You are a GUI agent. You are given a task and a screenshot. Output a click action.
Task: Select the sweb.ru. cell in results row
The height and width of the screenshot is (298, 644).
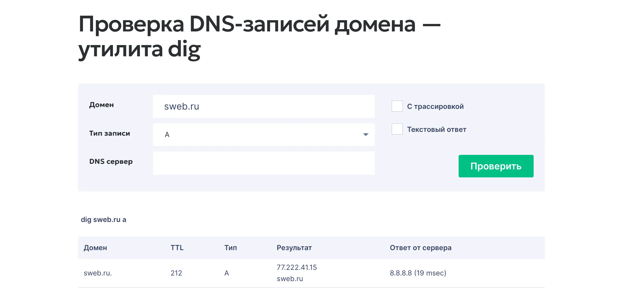(x=97, y=273)
